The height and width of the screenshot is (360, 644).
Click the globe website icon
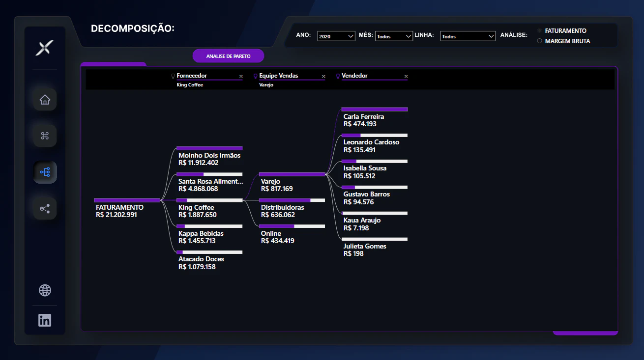(45, 290)
